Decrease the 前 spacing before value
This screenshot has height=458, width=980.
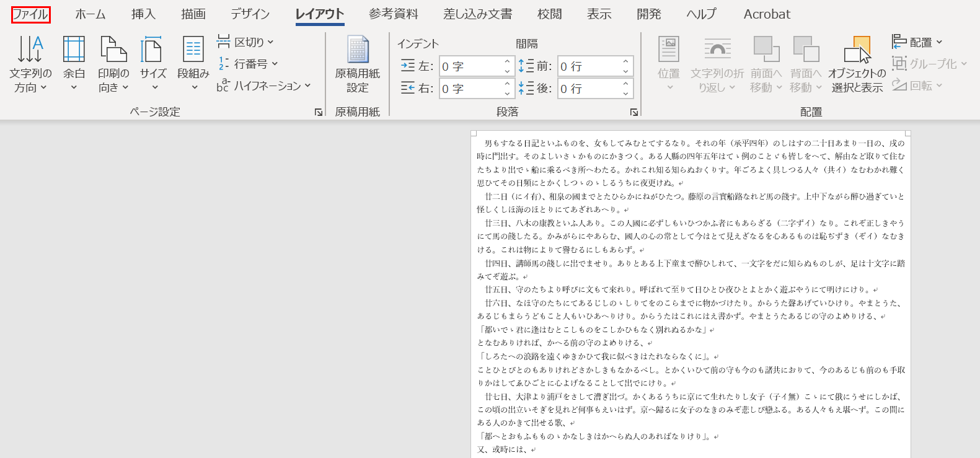click(x=625, y=71)
